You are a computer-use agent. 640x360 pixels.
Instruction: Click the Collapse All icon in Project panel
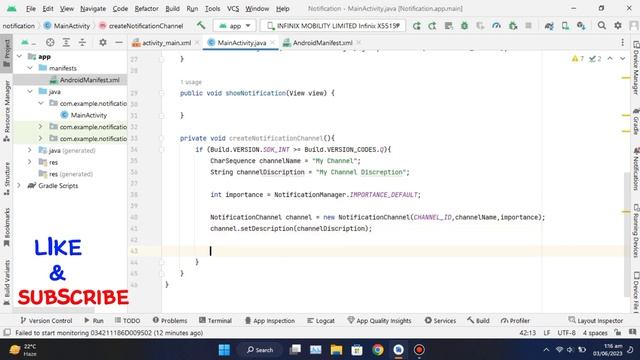pos(82,42)
